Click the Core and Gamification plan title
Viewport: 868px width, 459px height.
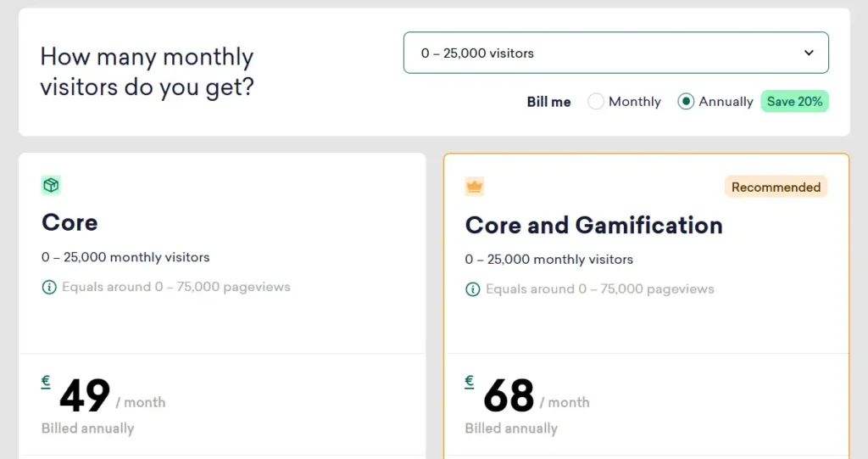[x=593, y=226]
